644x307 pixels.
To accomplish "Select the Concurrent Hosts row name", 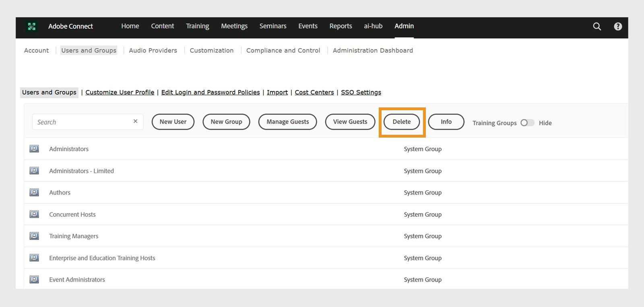I will 72,214.
